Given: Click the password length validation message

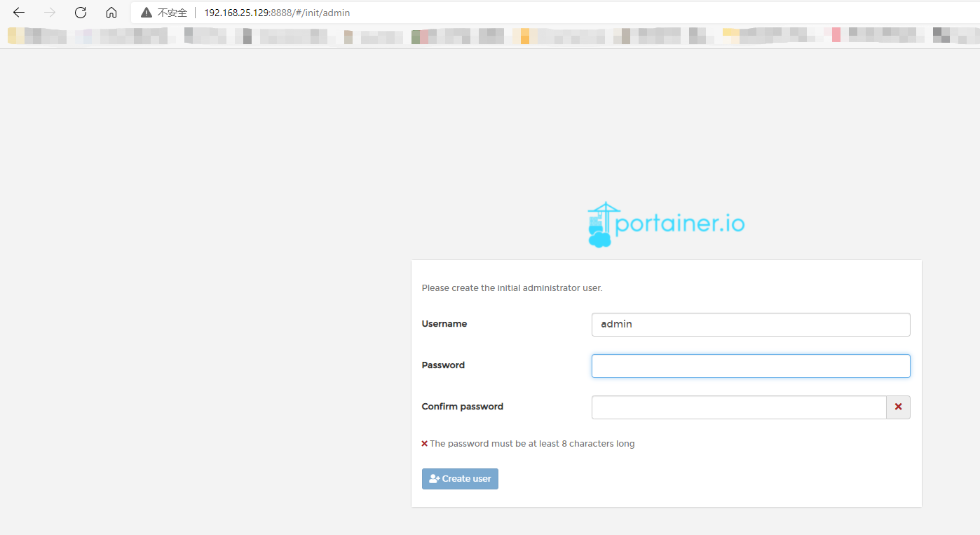Looking at the screenshot, I should click(x=532, y=444).
